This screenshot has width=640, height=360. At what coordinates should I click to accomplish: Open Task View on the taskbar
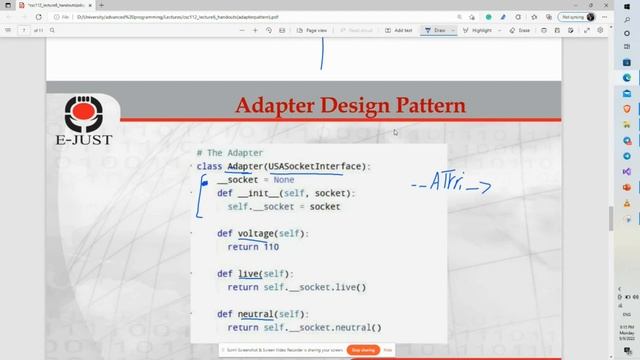coord(627,47)
